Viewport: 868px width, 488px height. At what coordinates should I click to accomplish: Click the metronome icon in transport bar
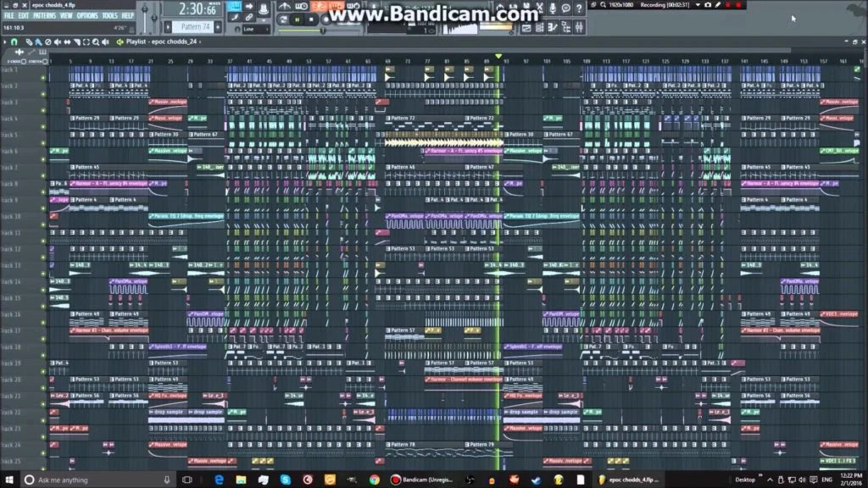point(285,7)
